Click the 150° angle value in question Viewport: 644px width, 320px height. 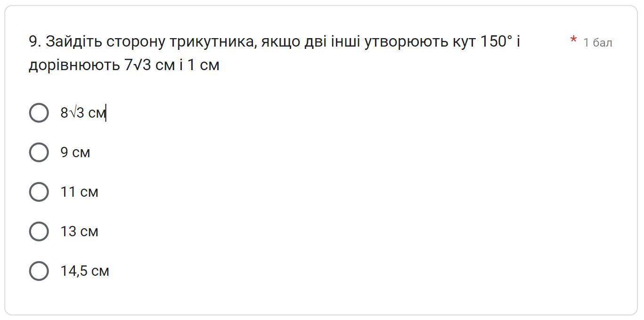click(x=496, y=41)
